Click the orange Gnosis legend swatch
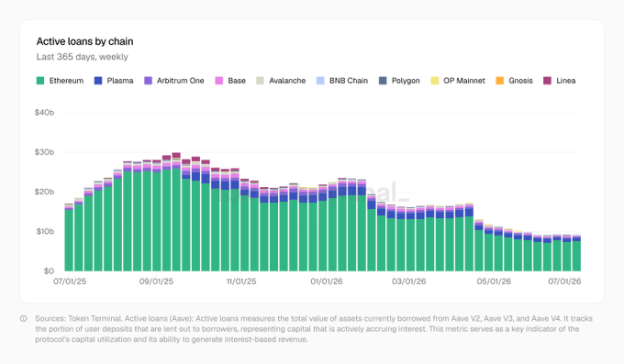624x364 pixels. (x=500, y=81)
